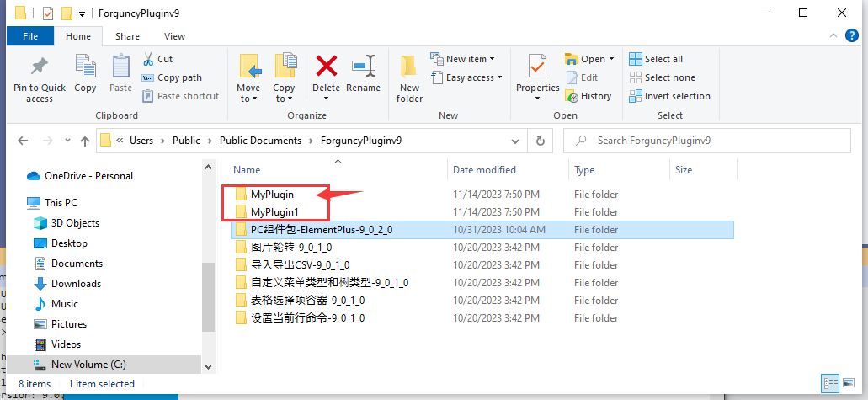Open Music in navigation pane

click(x=56, y=304)
